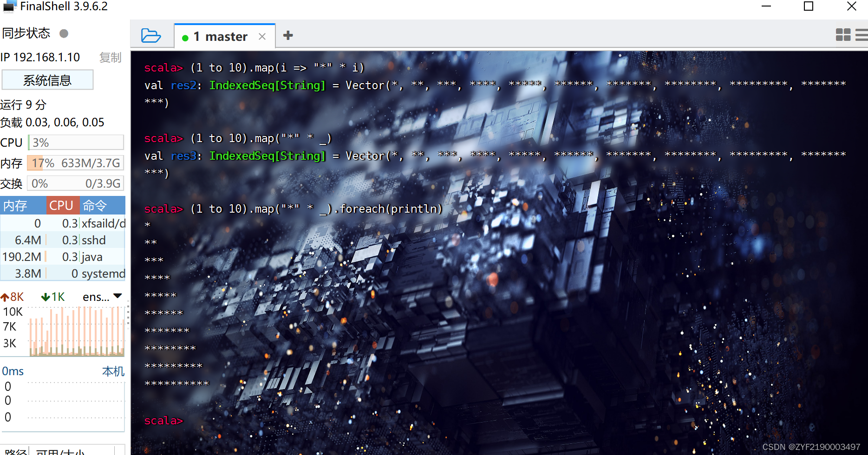Image resolution: width=868 pixels, height=455 pixels.
Task: Click the CPU usage bar 3%
Action: click(76, 143)
